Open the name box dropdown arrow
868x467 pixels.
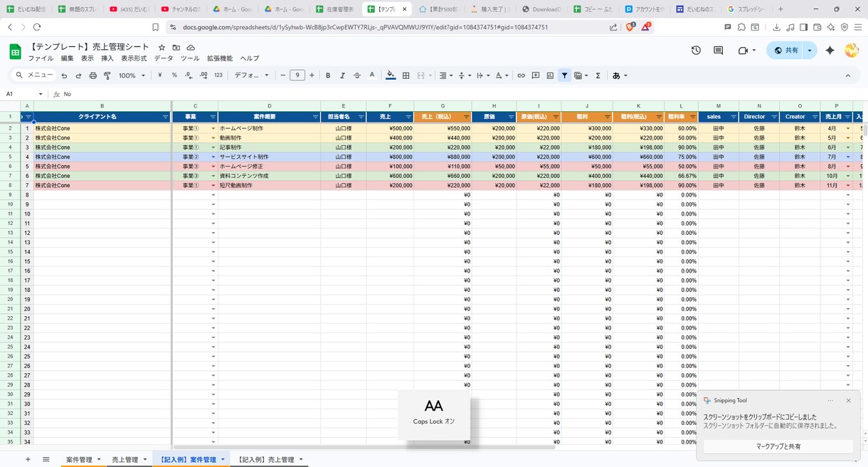[x=41, y=94]
